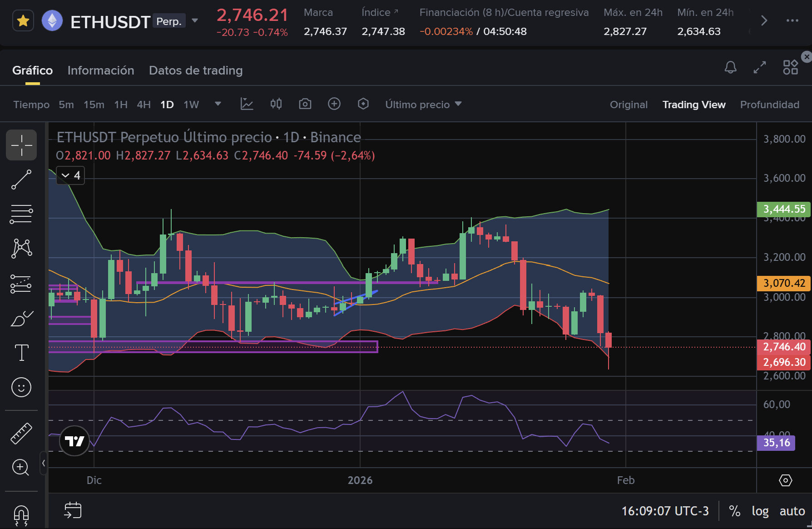The height and width of the screenshot is (529, 812).
Task: Click the favorite star icon for ETHUSDT
Action: click(x=23, y=21)
